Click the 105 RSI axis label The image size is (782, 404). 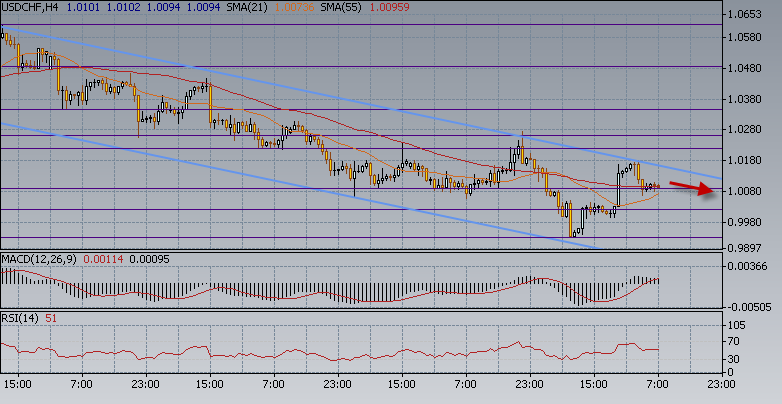(737, 325)
